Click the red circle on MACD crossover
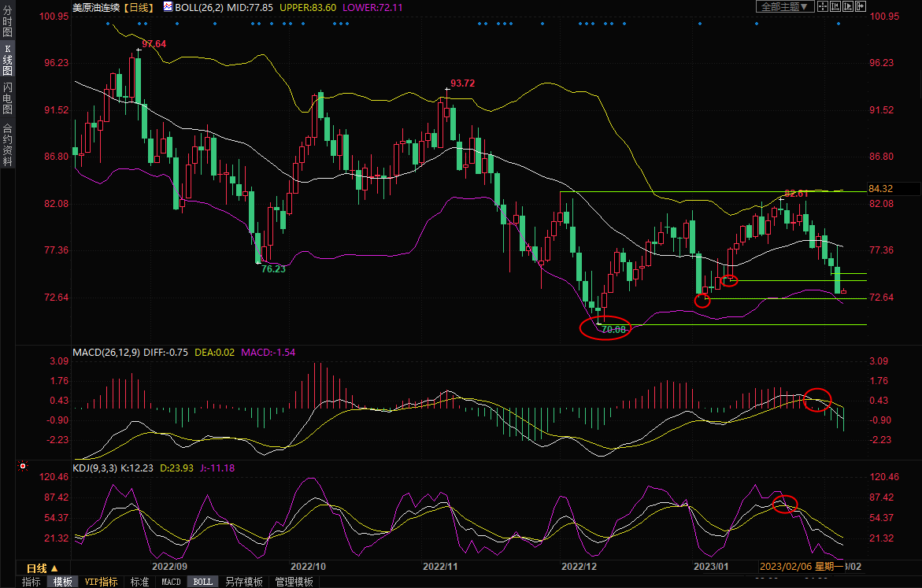Screen dimensions: 922x588 [x=817, y=399]
